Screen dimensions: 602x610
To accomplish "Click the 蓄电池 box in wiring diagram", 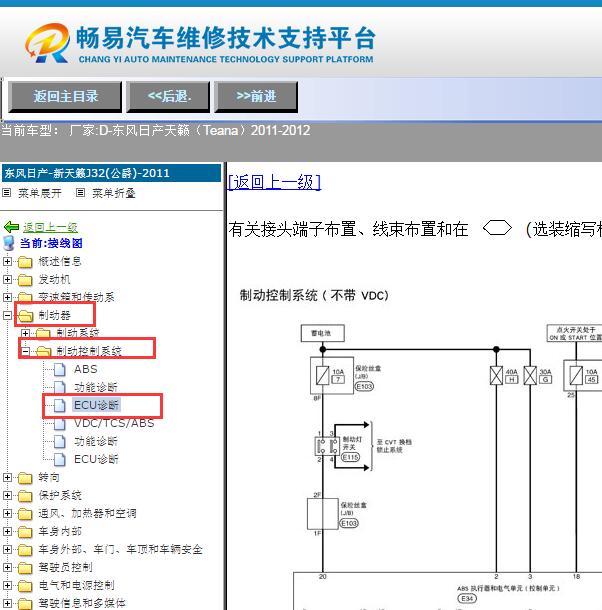I will click(x=323, y=333).
